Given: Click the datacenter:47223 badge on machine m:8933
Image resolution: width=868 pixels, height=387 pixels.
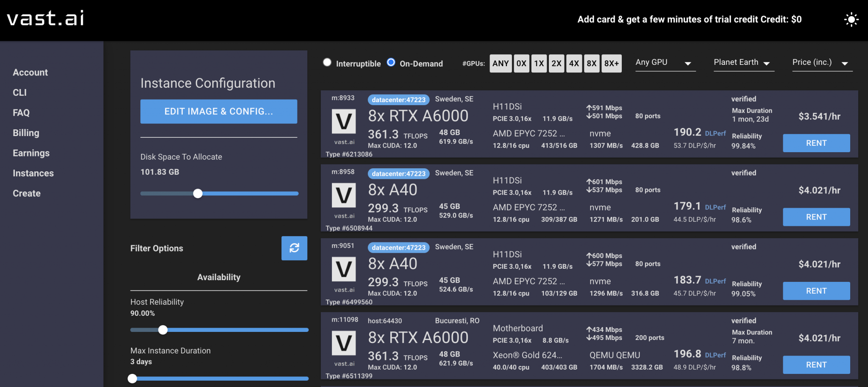Looking at the screenshot, I should 398,100.
